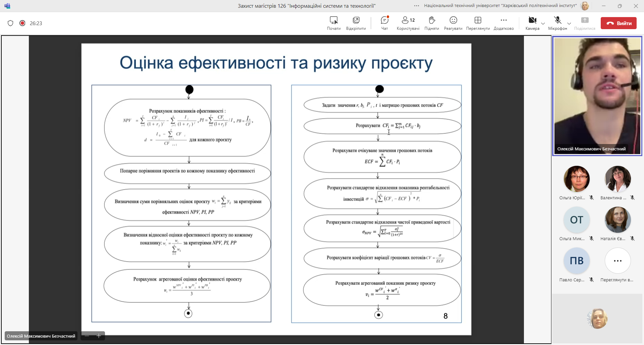The width and height of the screenshot is (644, 345).
Task: Open the Реагувати reactions menu
Action: coord(453,23)
